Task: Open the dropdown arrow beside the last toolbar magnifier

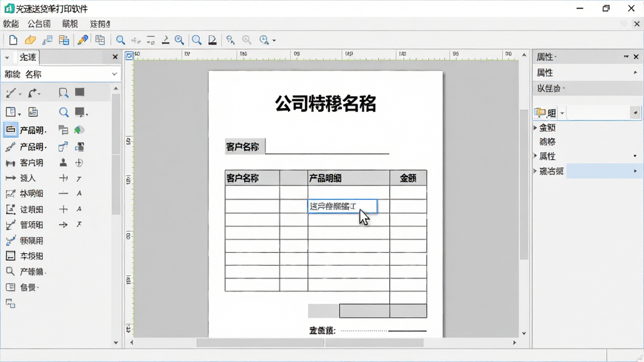Action: (274, 41)
